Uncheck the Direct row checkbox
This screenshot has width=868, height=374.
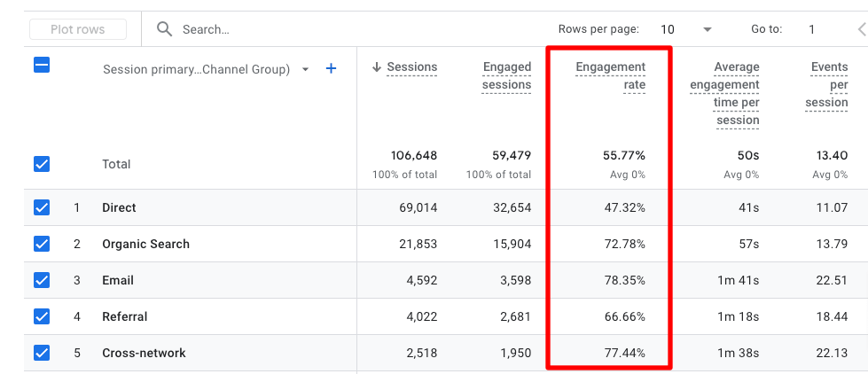pos(42,207)
